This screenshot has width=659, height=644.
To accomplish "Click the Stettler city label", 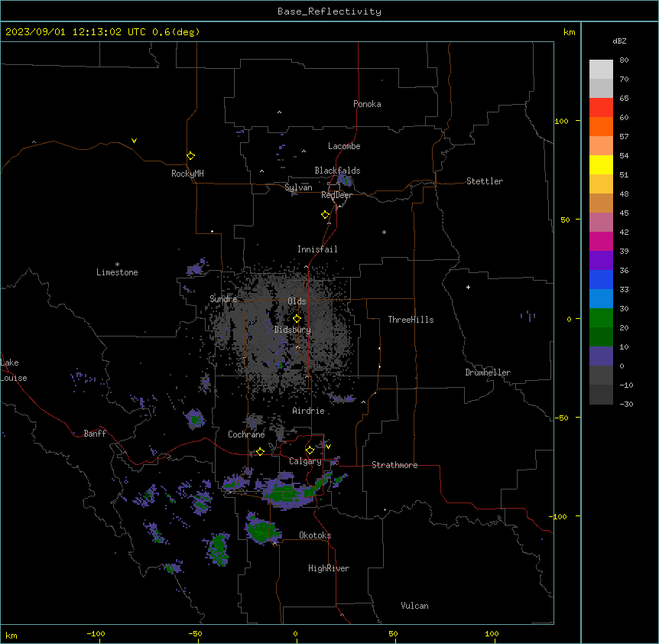I will tap(485, 181).
